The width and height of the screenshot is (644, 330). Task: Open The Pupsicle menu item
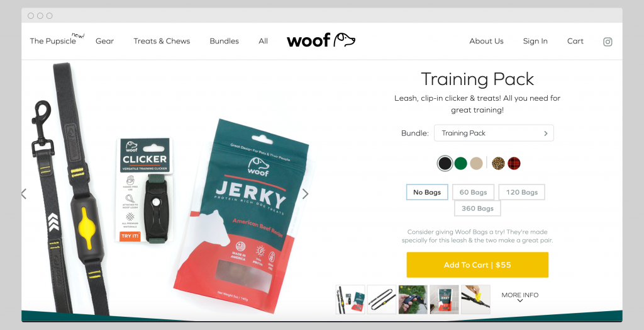coord(53,41)
